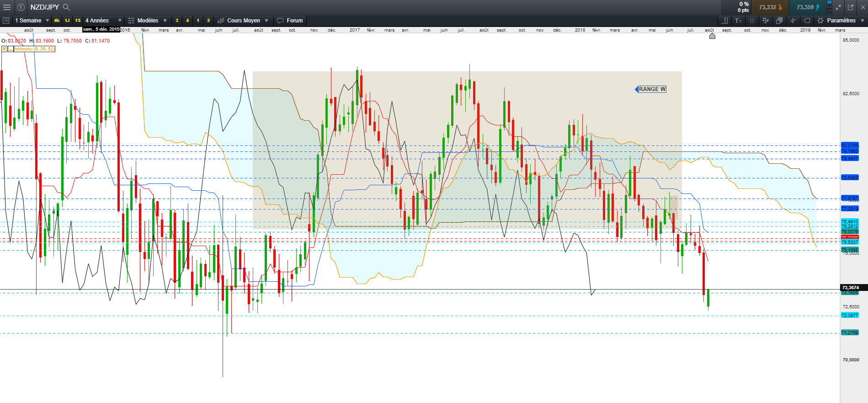
Task: Click the août timeline marker arrow
Action: click(712, 36)
